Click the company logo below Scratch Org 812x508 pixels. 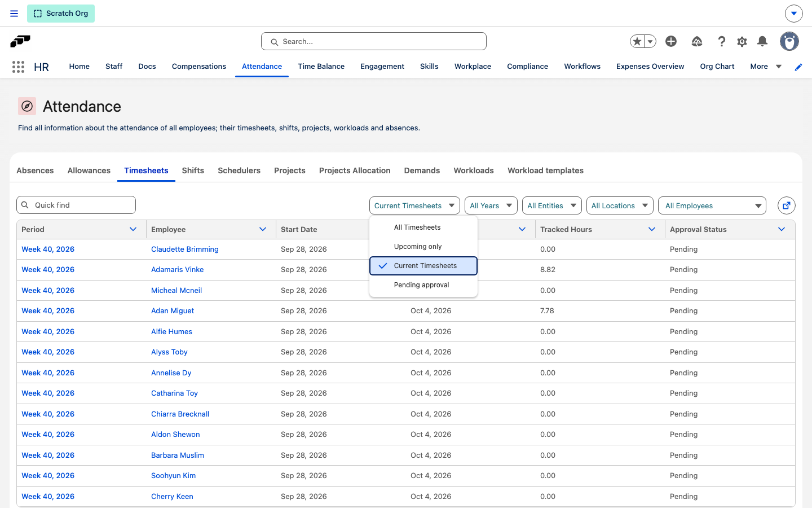pyautogui.click(x=20, y=41)
